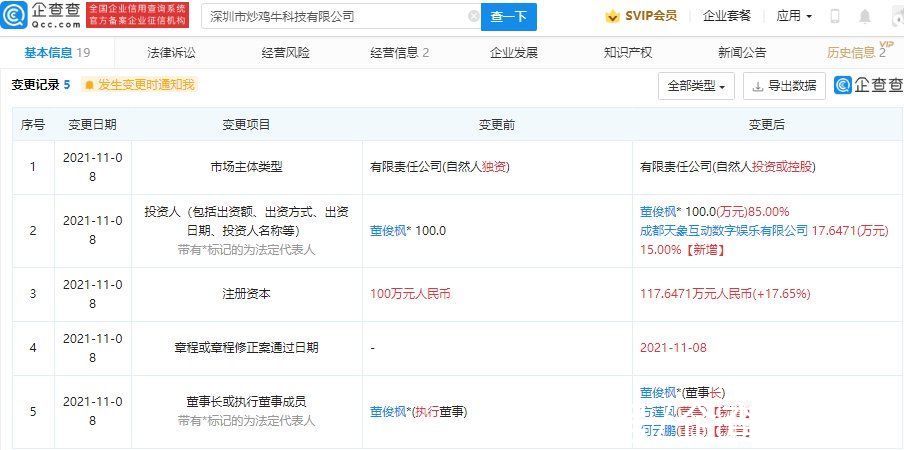Viewport: 904px width, 450px height.
Task: Open 成都天象互动数字娱乐有限公司 company link
Action: click(x=724, y=231)
